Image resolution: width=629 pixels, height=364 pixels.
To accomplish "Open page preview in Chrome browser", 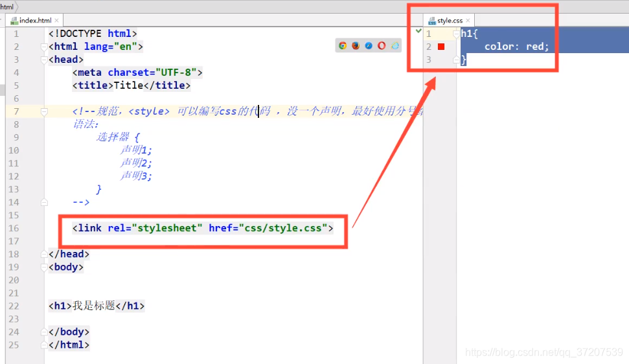I will click(x=343, y=46).
